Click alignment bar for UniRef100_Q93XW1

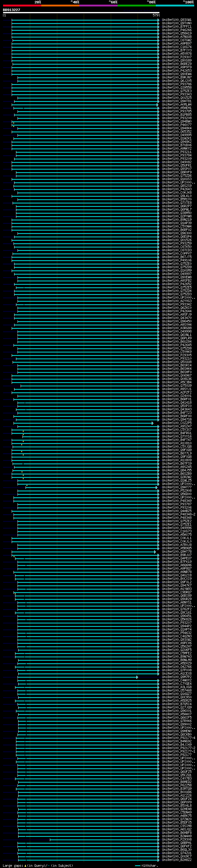coord(86,20)
